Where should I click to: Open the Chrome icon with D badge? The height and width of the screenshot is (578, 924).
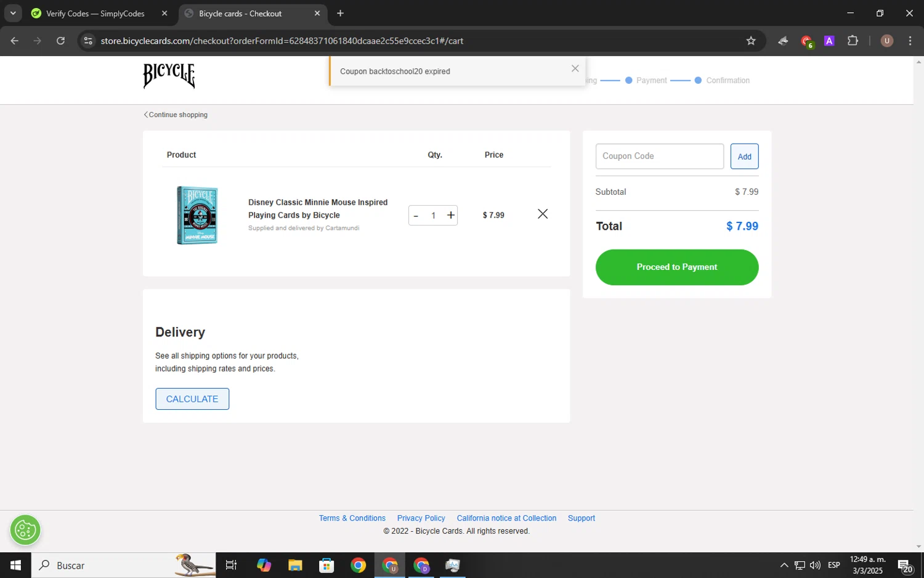421,565
